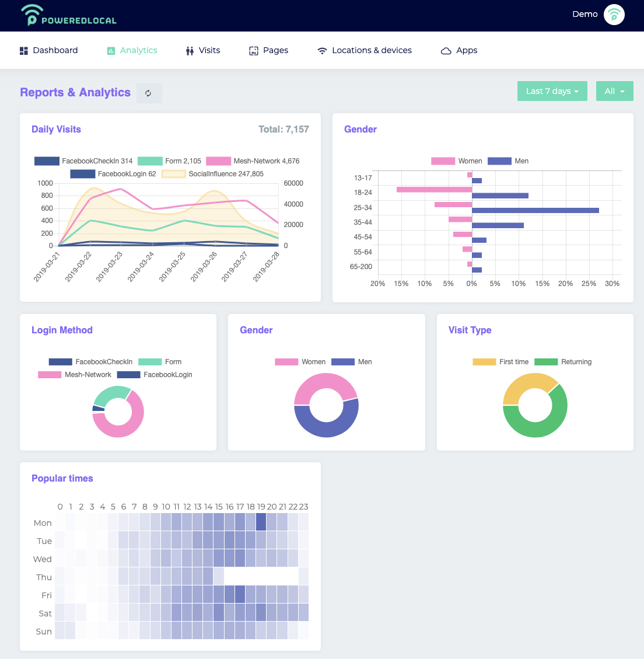644x659 pixels.
Task: Toggle Men legend in Gender bar chart
Action: click(x=508, y=161)
